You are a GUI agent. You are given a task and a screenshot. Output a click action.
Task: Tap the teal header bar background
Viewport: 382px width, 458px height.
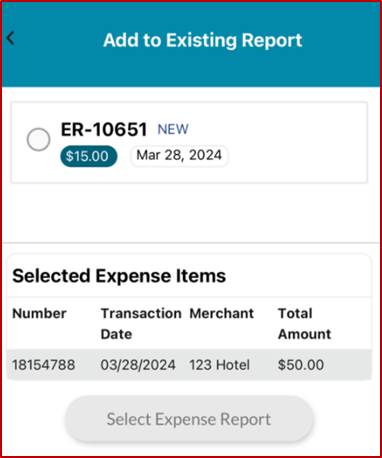point(340,67)
